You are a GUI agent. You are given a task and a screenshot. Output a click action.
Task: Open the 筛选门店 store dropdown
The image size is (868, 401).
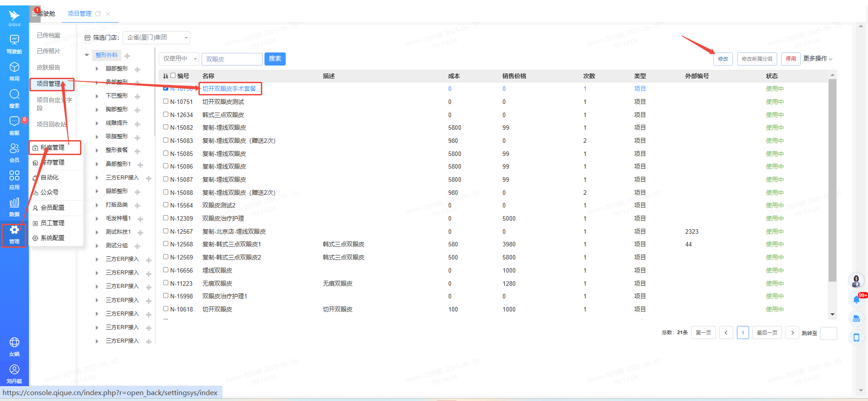(157, 38)
